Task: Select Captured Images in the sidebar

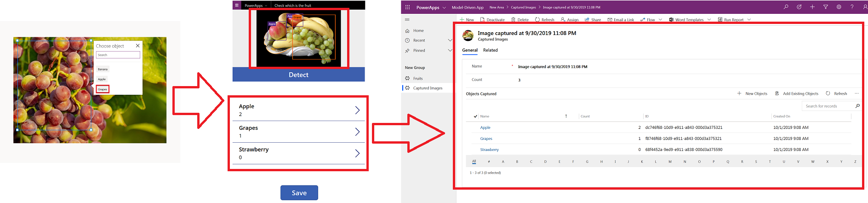Action: point(428,88)
